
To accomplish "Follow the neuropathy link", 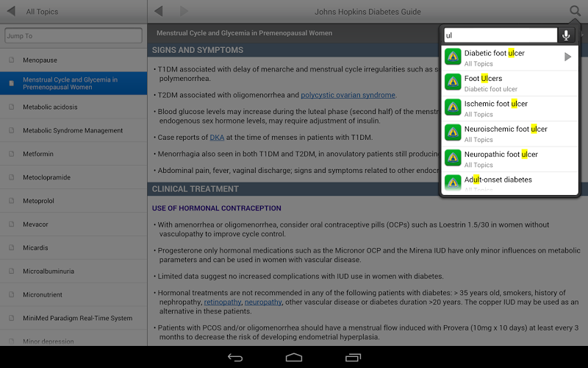I will point(263,302).
